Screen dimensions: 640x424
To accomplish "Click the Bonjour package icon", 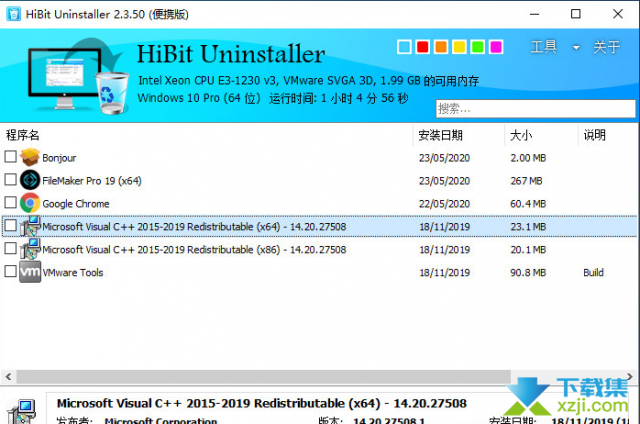I will 30,157.
